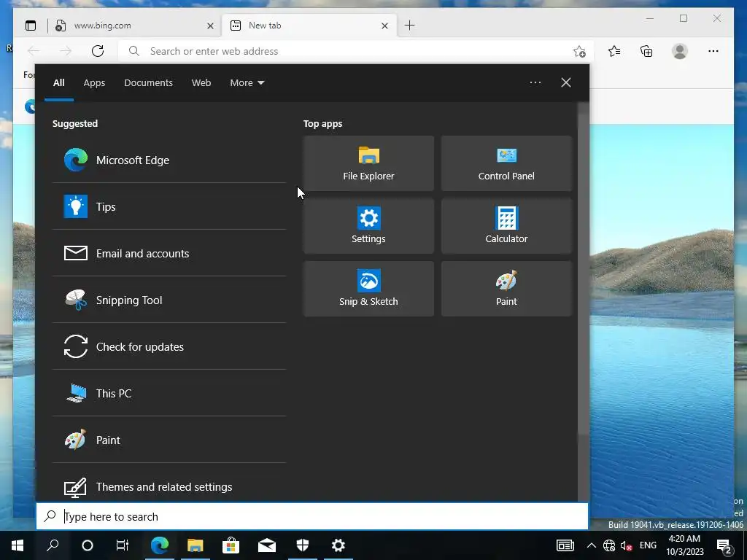747x560 pixels.
Task: Open Control Panel tile
Action: click(506, 163)
